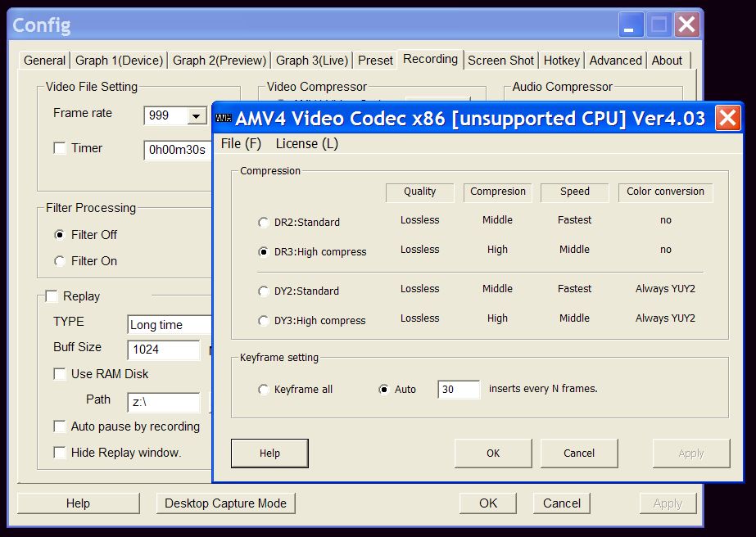Enable the Replay checkbox
Image resolution: width=756 pixels, height=537 pixels.
pyautogui.click(x=52, y=296)
